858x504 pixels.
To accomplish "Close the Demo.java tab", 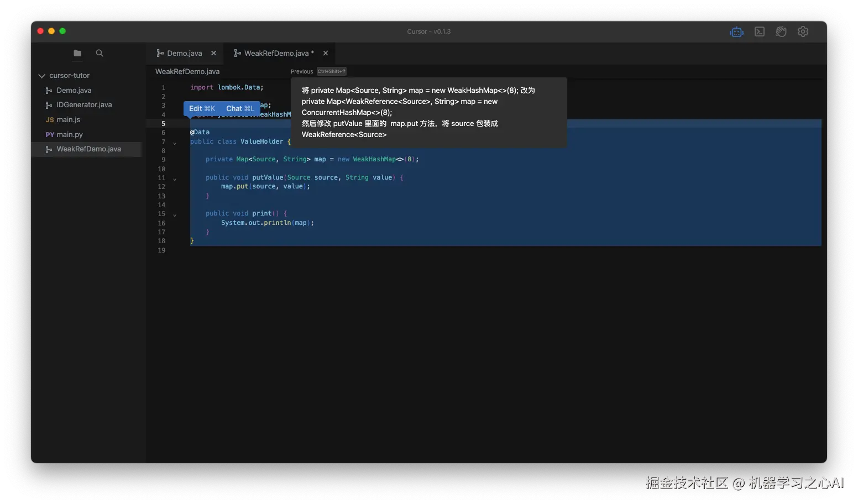I will (214, 53).
